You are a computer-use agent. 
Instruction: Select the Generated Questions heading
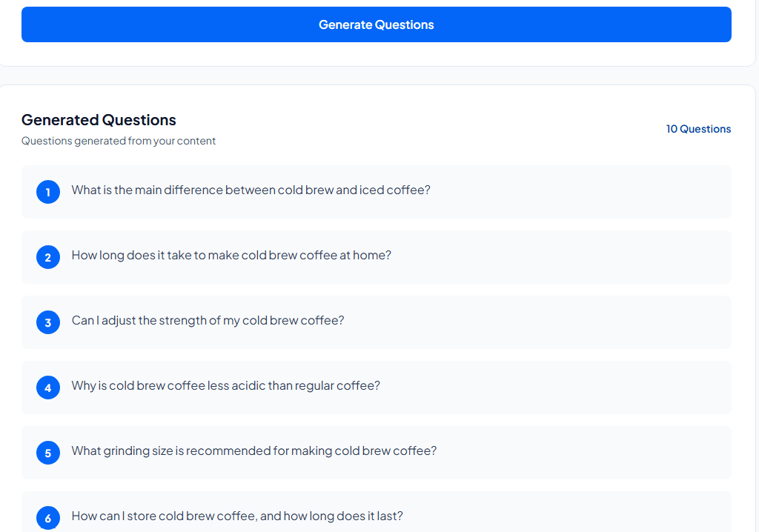click(99, 119)
